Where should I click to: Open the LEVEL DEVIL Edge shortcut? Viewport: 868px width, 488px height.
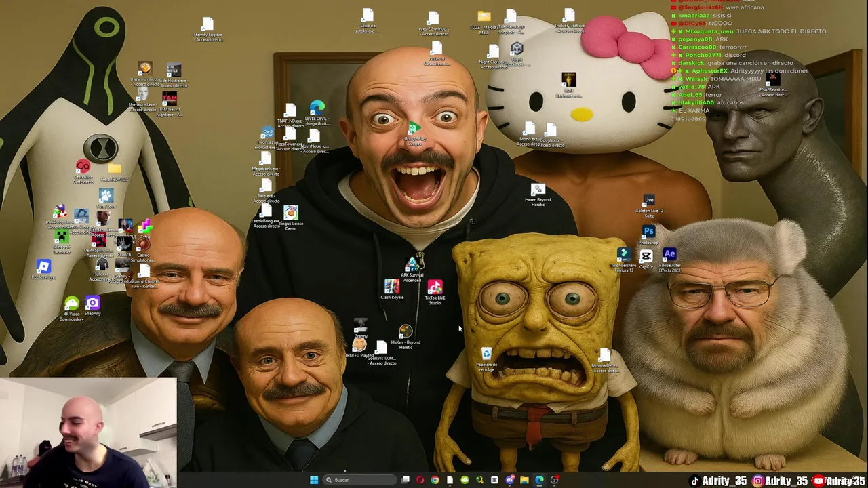[x=317, y=108]
